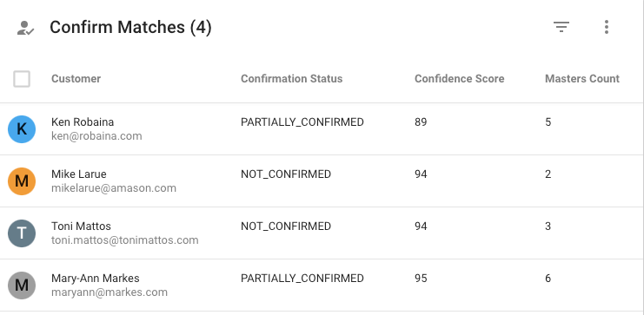Viewport: 644px width, 315px height.
Task: Sort by Masters Count column header
Action: (x=582, y=79)
